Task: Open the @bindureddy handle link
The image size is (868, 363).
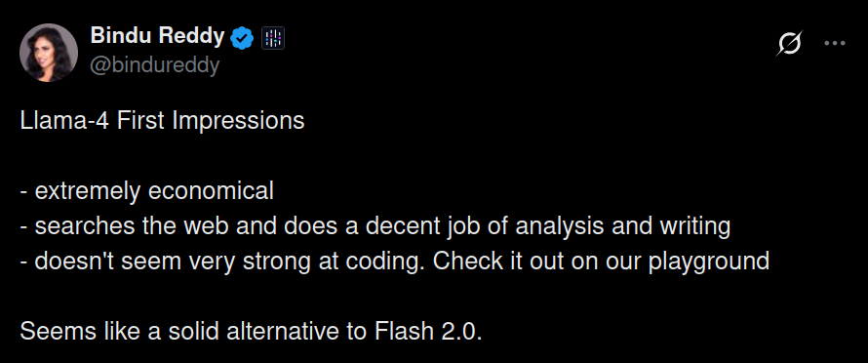Action: pyautogui.click(x=154, y=64)
